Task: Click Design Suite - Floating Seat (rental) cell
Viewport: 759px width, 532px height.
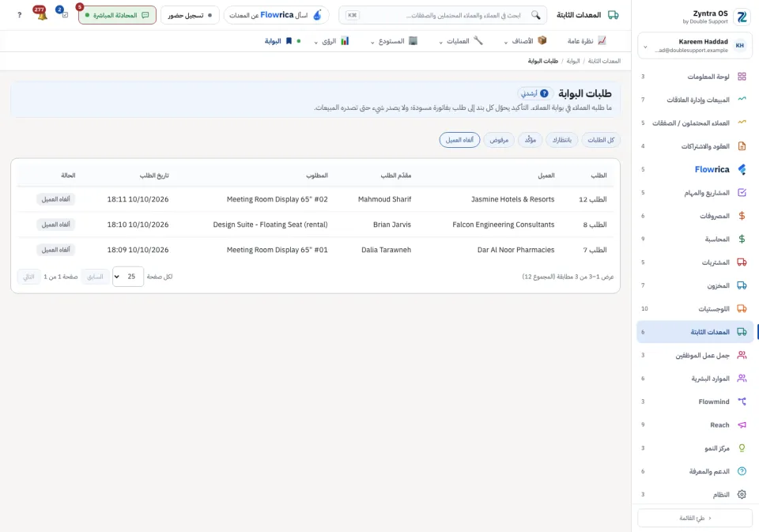Action: pos(270,224)
